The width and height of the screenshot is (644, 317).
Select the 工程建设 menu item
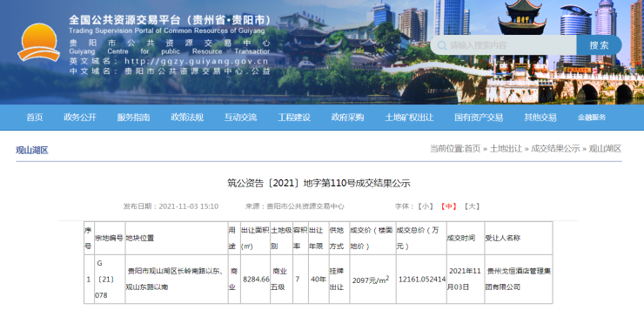tap(294, 118)
